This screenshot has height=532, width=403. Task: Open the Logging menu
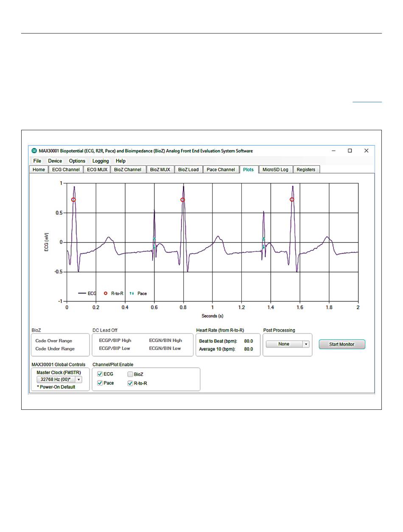(x=101, y=161)
